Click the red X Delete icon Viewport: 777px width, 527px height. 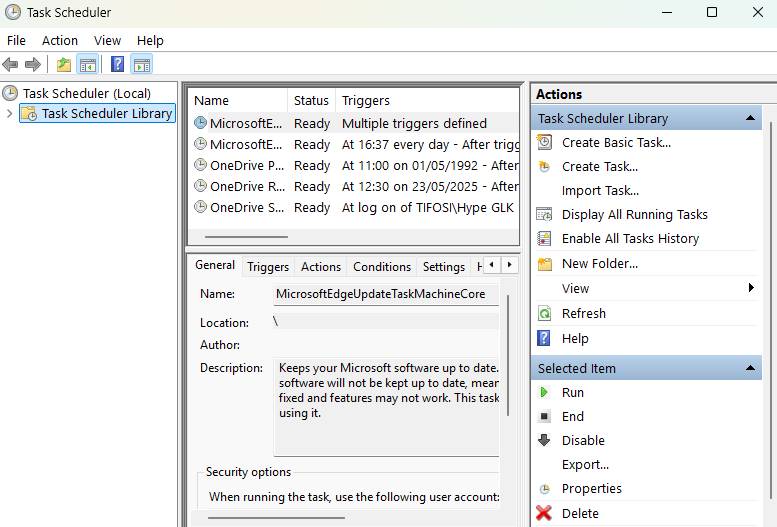544,513
